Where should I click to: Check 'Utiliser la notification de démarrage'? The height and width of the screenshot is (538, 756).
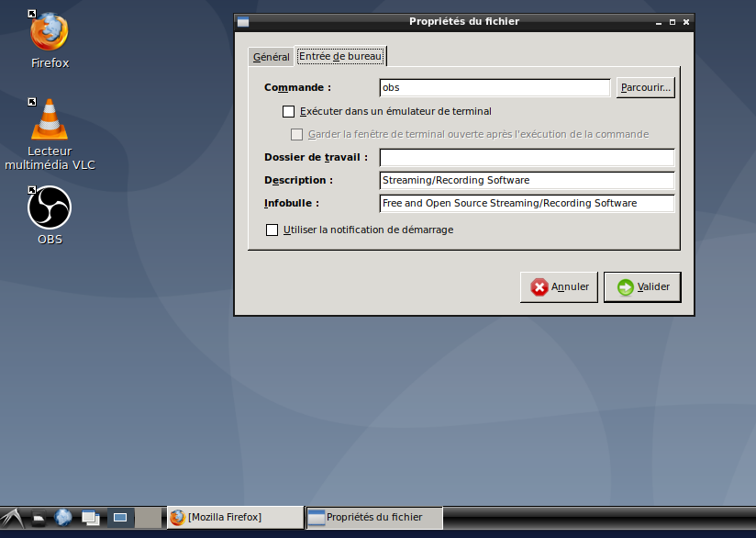[272, 230]
